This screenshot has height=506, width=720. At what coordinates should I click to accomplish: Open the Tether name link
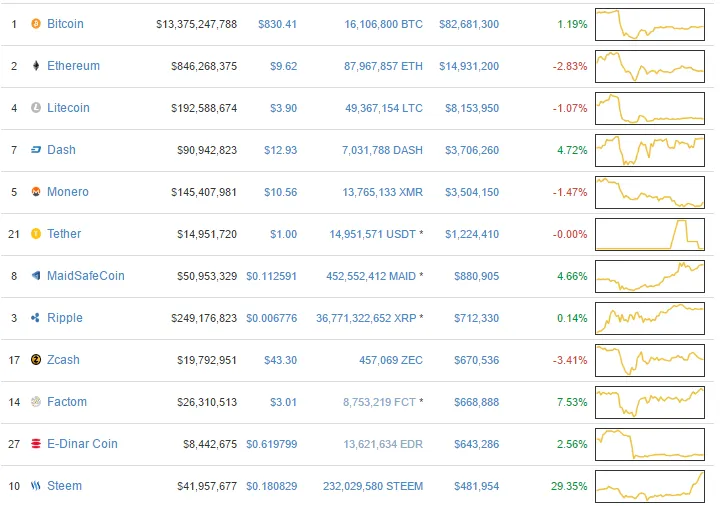click(x=64, y=234)
